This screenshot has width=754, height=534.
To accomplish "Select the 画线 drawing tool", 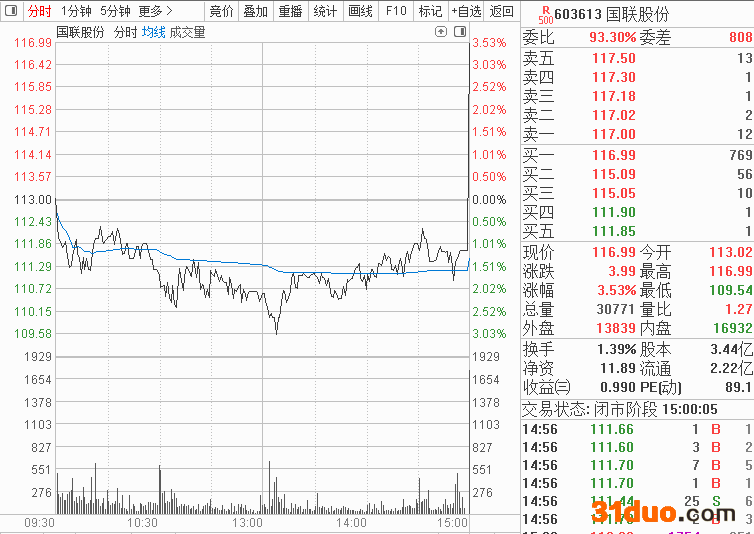I will coord(360,11).
